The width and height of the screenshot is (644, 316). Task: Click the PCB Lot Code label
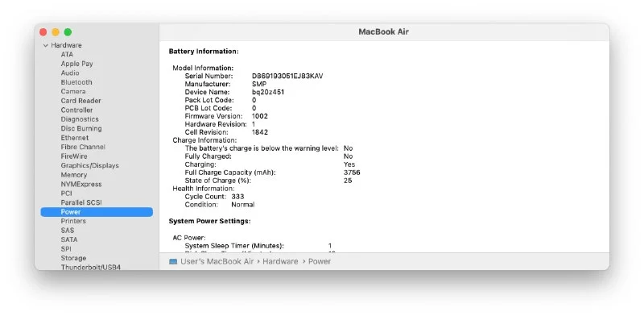(x=208, y=108)
